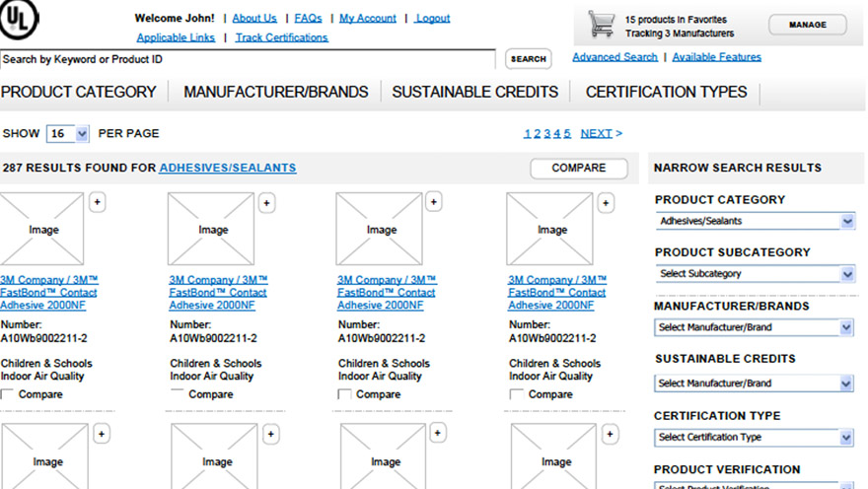The height and width of the screenshot is (489, 868).
Task: Click the UL logo icon
Action: tap(20, 24)
